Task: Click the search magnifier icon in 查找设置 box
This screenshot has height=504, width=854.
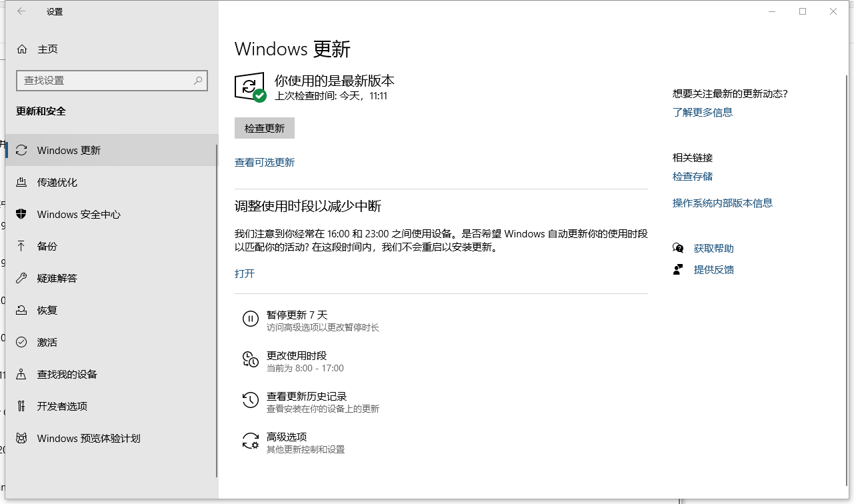Action: pyautogui.click(x=198, y=81)
